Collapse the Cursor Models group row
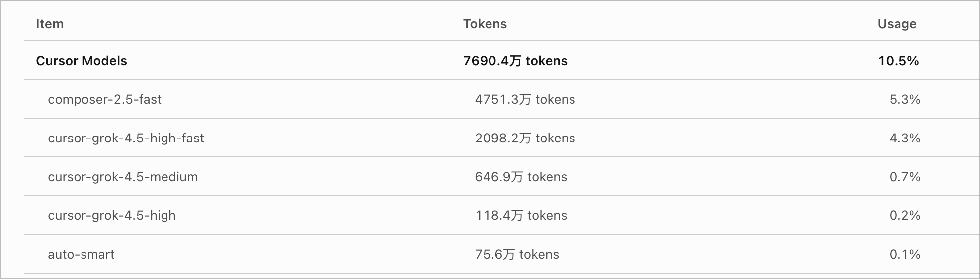Viewport: 980px width, 279px height. (501, 61)
